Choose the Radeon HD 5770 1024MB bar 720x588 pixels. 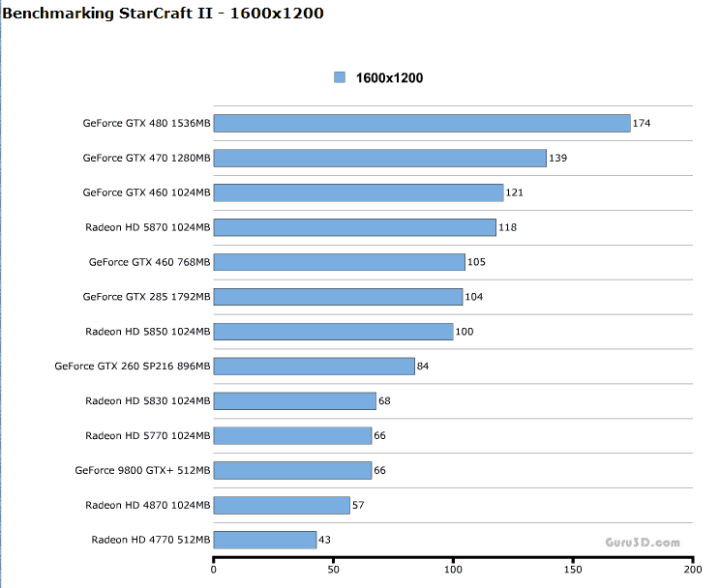point(292,435)
